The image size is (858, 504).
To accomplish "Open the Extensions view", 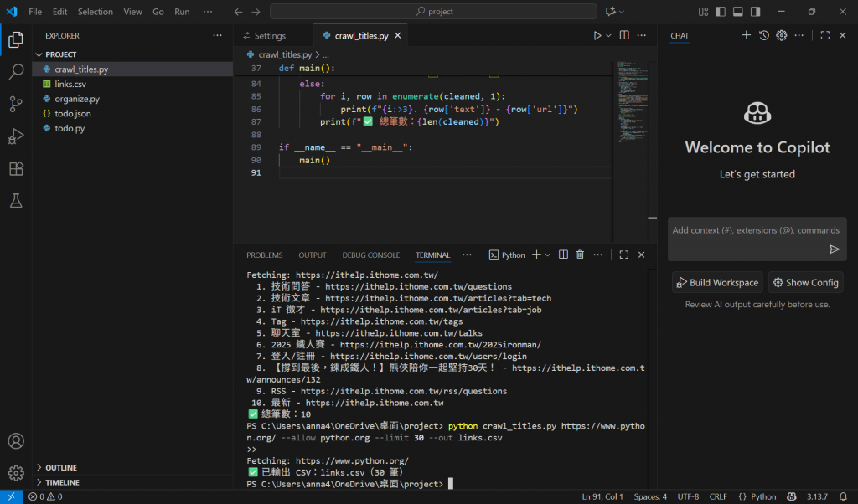I will pyautogui.click(x=16, y=168).
